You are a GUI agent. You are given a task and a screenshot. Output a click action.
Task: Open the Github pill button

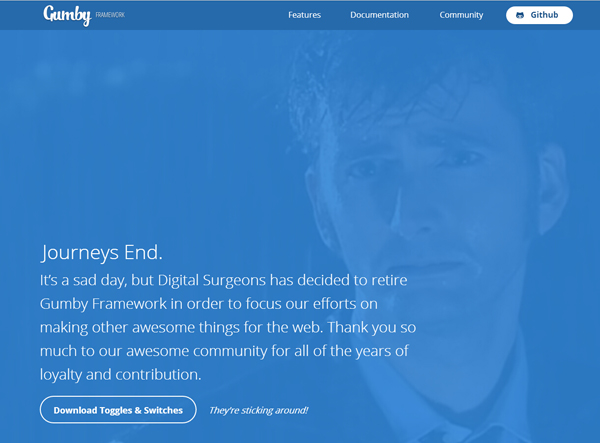[539, 15]
